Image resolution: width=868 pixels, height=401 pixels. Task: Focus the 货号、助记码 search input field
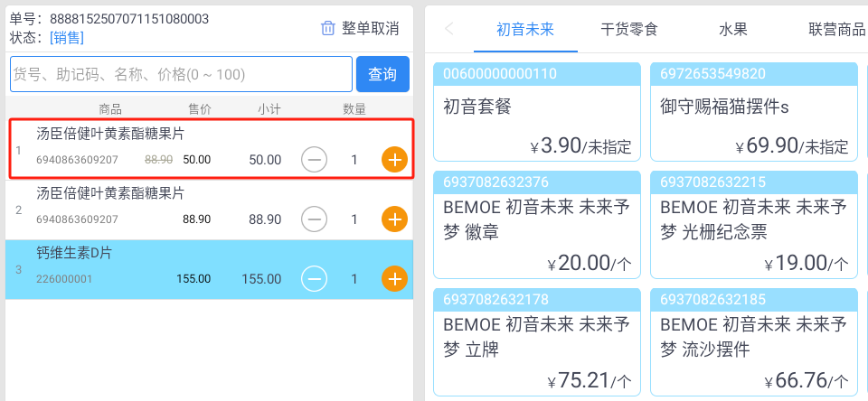[182, 74]
